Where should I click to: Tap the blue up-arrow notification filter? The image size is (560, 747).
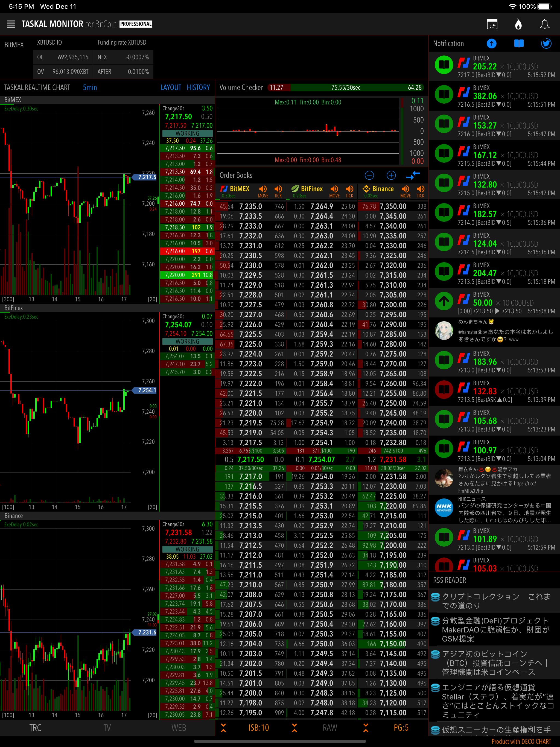[491, 43]
